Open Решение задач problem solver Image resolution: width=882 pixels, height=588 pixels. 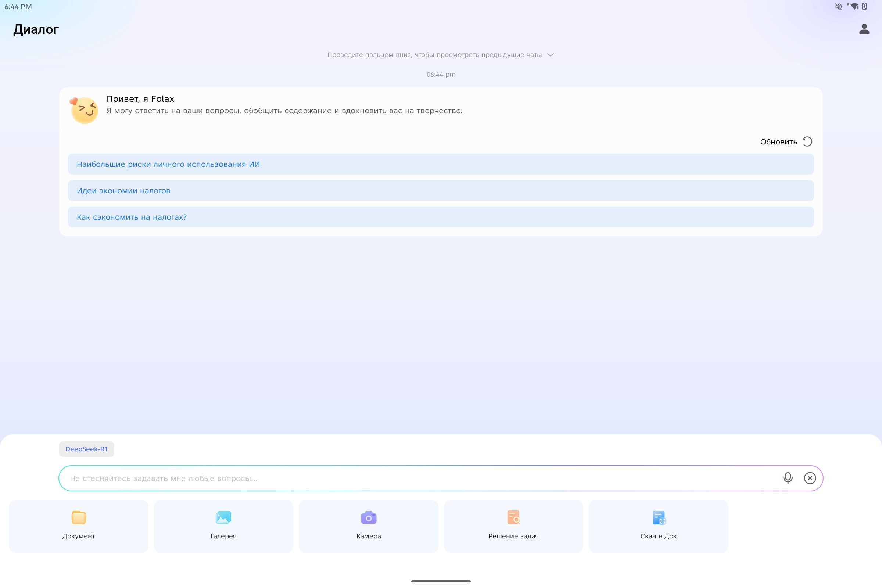(513, 518)
